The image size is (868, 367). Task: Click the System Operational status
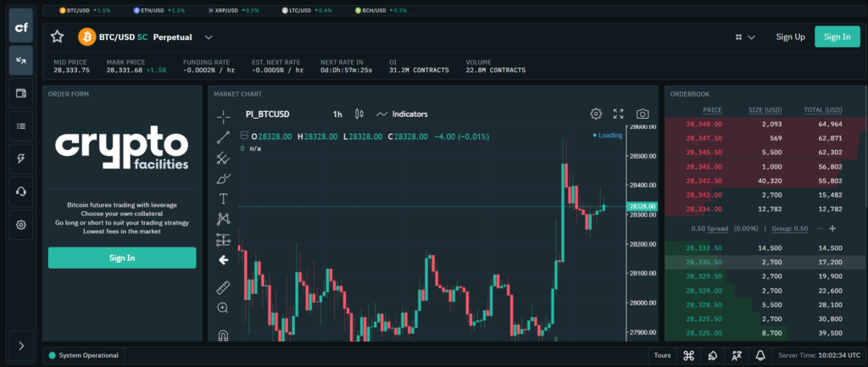[84, 355]
